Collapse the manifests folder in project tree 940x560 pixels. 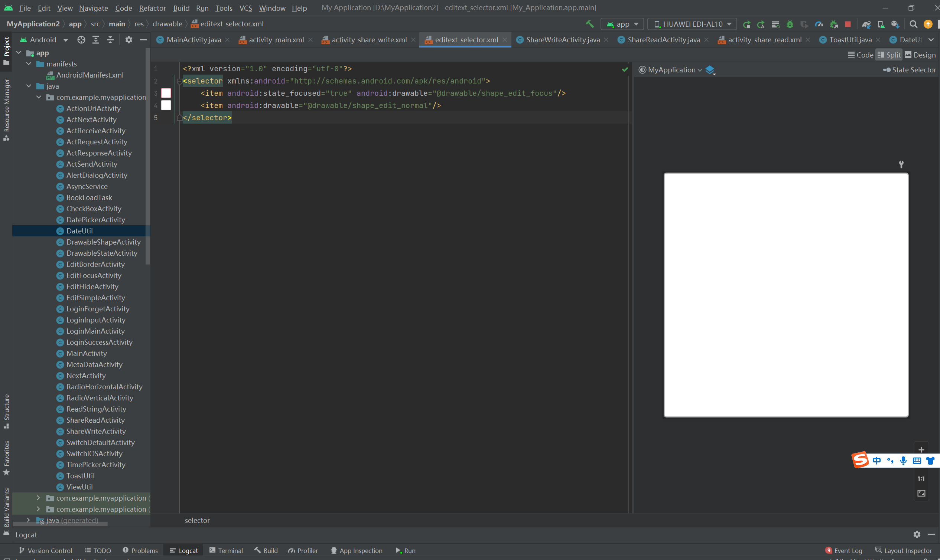(x=29, y=64)
